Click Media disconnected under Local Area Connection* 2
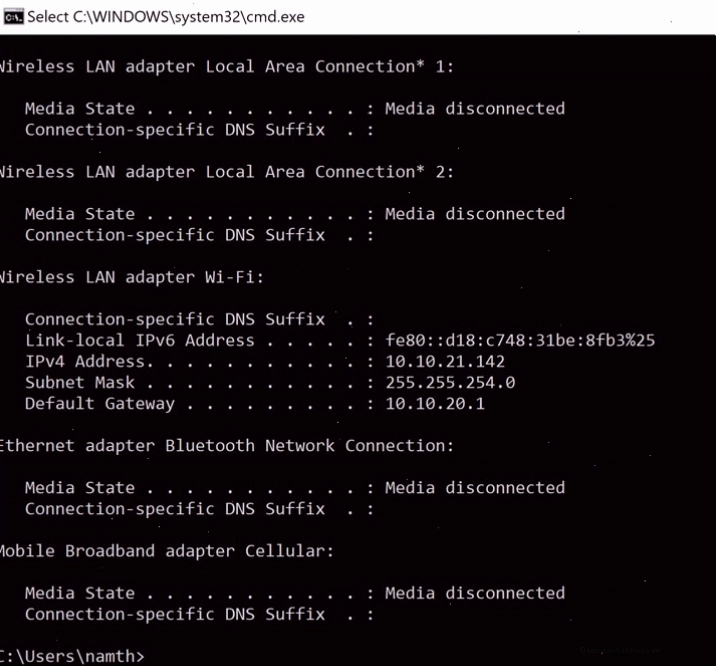The width and height of the screenshot is (717, 667). tap(475, 214)
